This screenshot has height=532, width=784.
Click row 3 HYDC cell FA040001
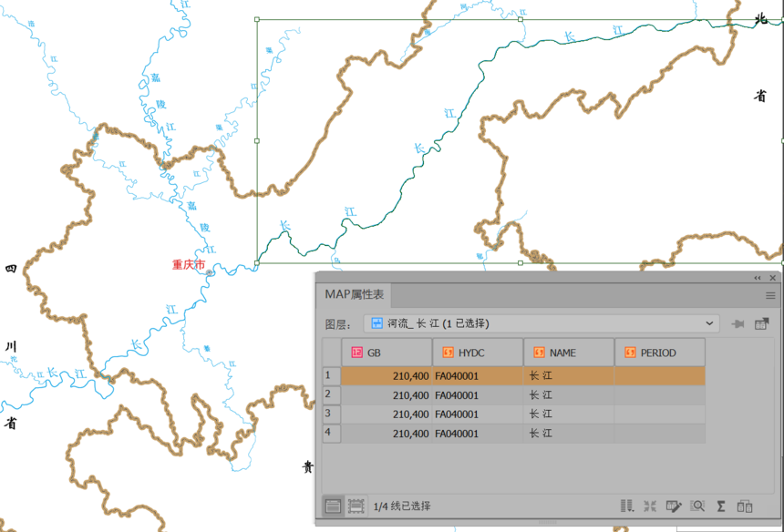coord(478,414)
